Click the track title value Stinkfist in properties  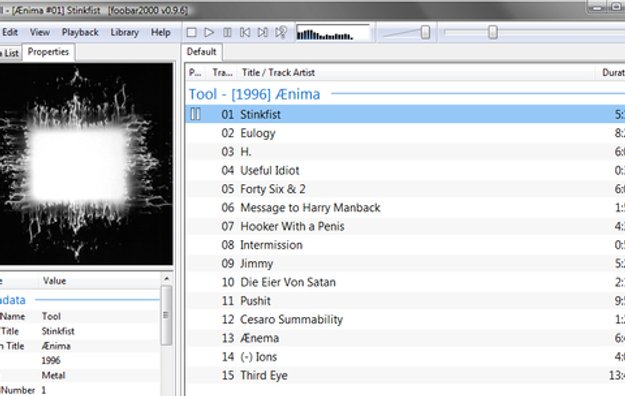pos(58,331)
